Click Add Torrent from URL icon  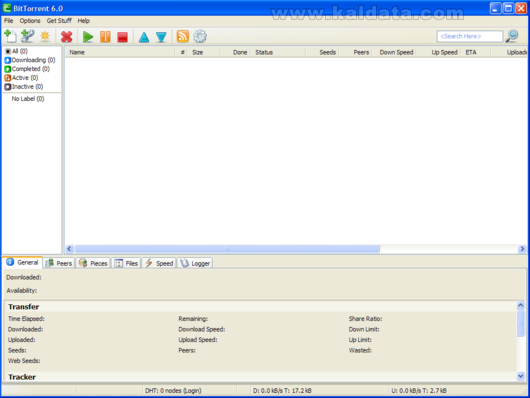pyautogui.click(x=27, y=36)
